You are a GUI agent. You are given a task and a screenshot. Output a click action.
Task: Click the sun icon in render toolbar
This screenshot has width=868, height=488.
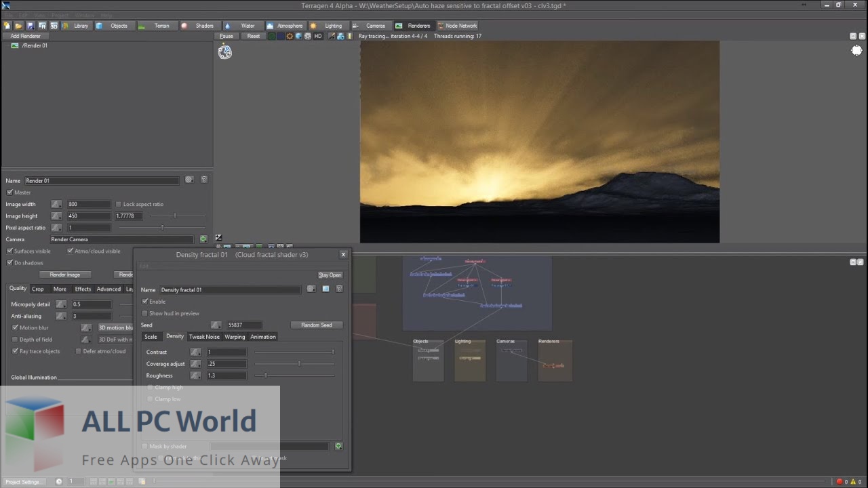point(290,36)
